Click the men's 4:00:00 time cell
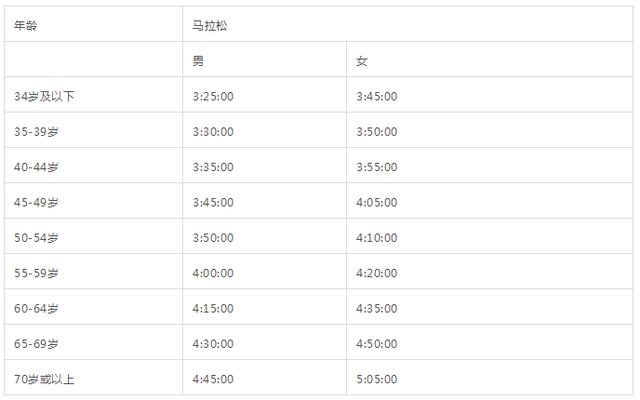Screen dimensions: 640x400 pos(213,273)
